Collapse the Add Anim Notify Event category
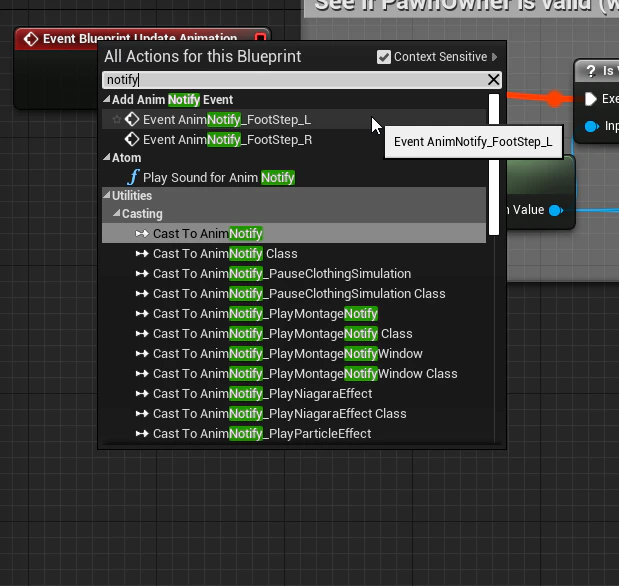Image resolution: width=619 pixels, height=586 pixels. click(107, 99)
